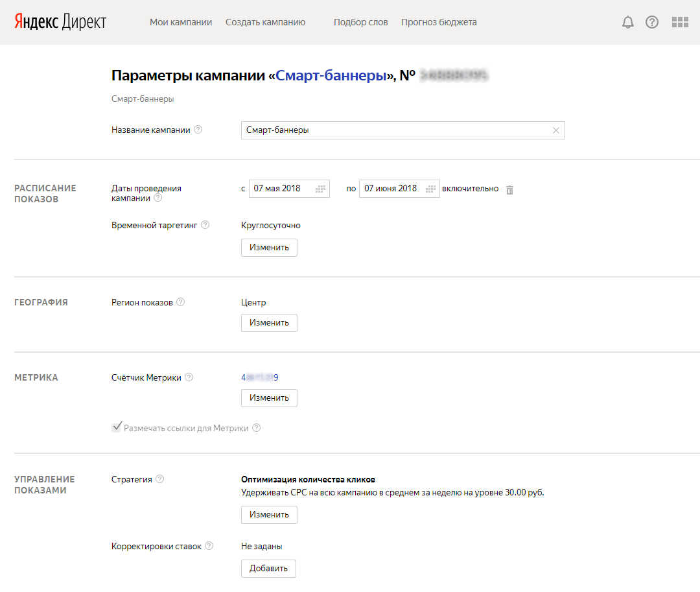Click the Название кампании input field
The image size is (700, 592).
(x=395, y=130)
